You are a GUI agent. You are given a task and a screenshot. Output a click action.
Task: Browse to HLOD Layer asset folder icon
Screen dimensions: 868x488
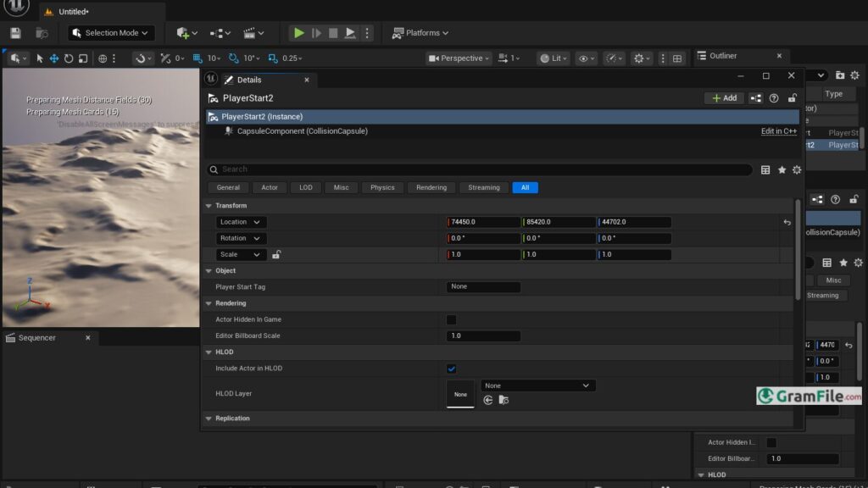[x=504, y=400]
